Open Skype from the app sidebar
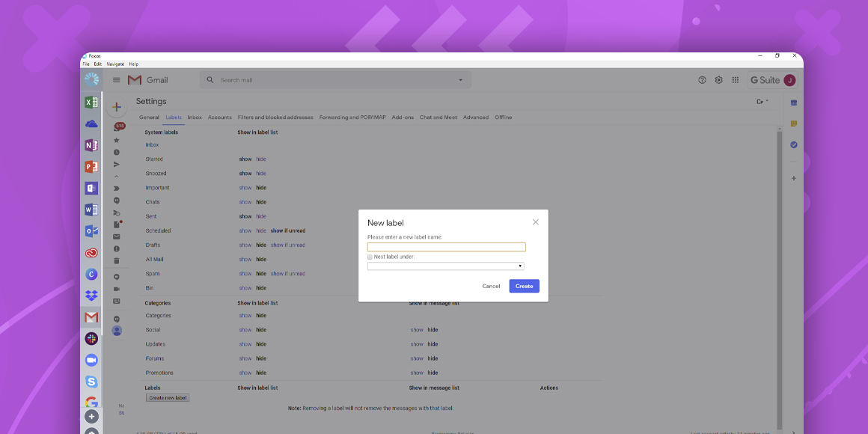 (x=91, y=382)
